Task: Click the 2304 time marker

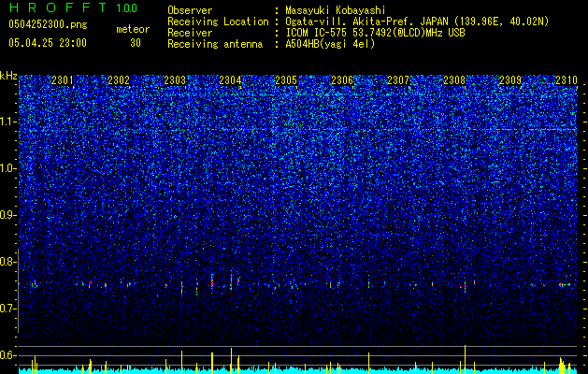Action: (230, 80)
